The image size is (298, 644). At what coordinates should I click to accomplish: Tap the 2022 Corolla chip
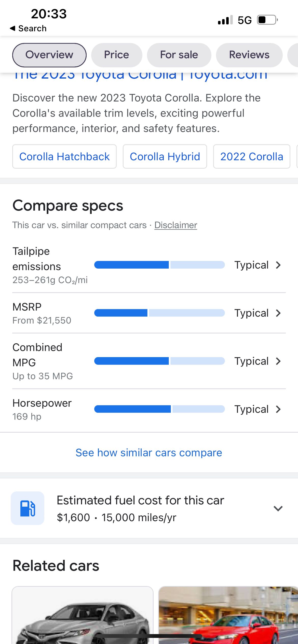[252, 156]
